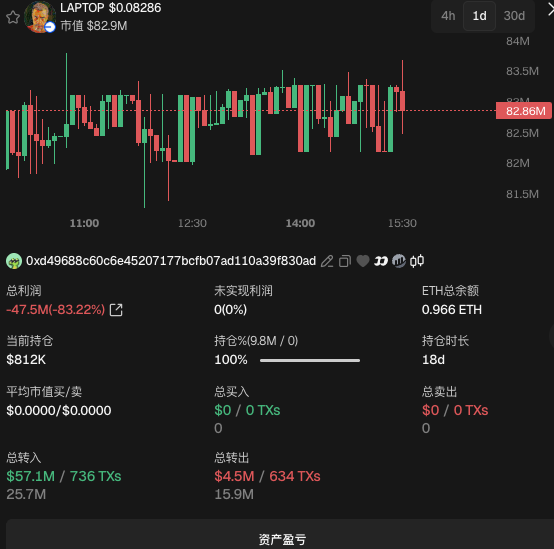
Task: Click the 18d holding duration value
Action: coord(433,360)
